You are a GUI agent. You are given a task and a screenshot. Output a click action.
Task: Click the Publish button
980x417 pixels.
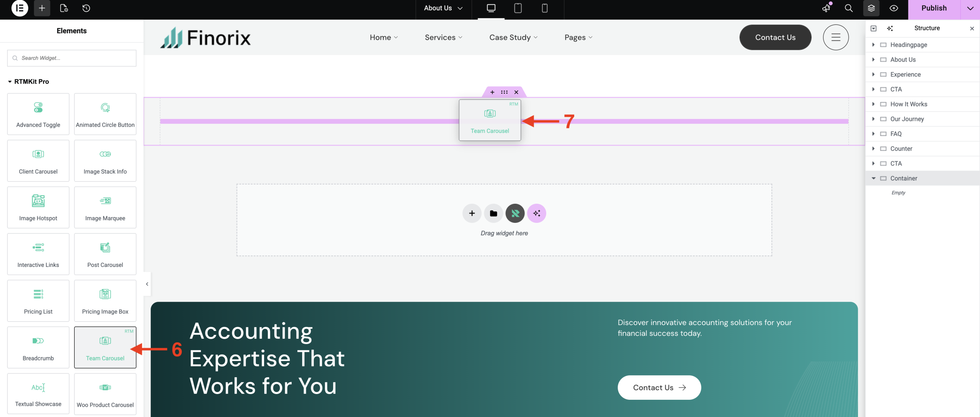[x=934, y=8]
